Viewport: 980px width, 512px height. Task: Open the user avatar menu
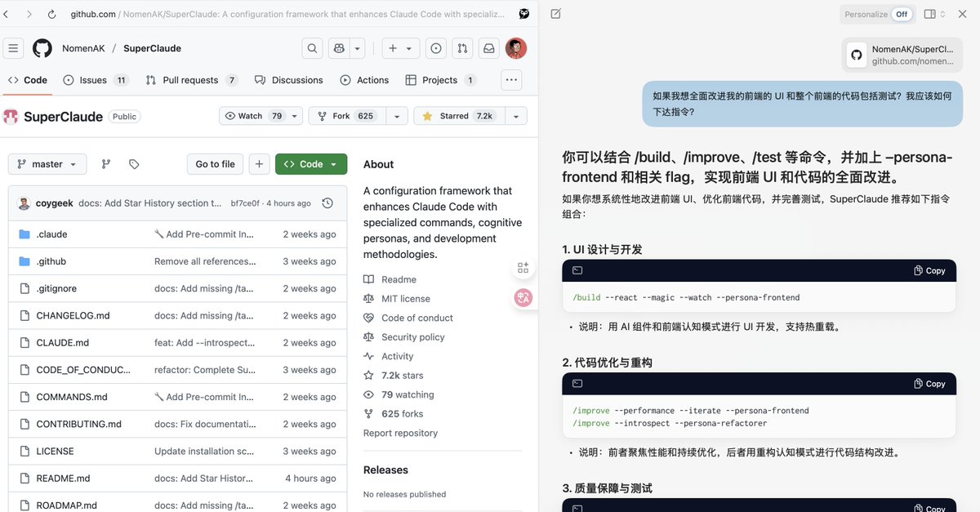[516, 48]
